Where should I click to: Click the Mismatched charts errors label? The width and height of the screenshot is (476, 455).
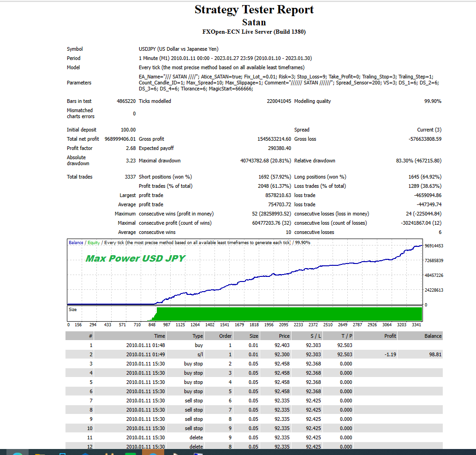pyautogui.click(x=80, y=114)
